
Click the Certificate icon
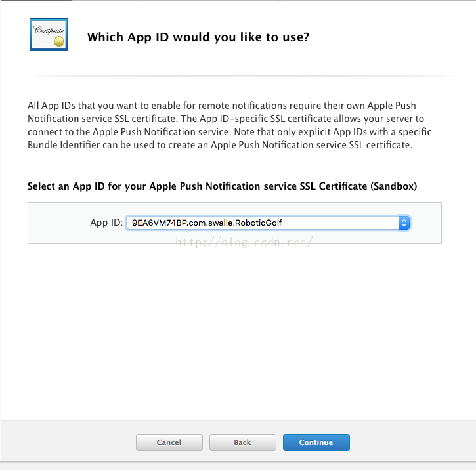tap(49, 34)
